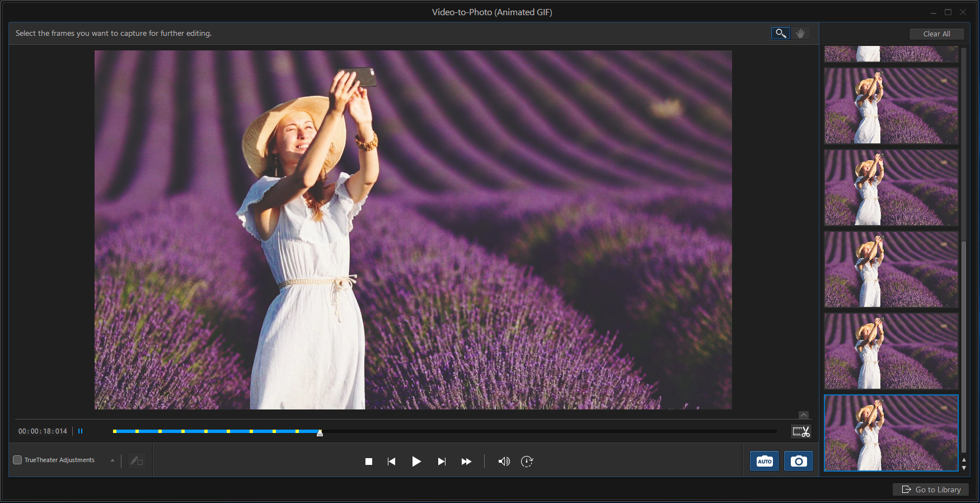The image size is (980, 503).
Task: Click the timeline playhead marker
Action: [x=320, y=433]
